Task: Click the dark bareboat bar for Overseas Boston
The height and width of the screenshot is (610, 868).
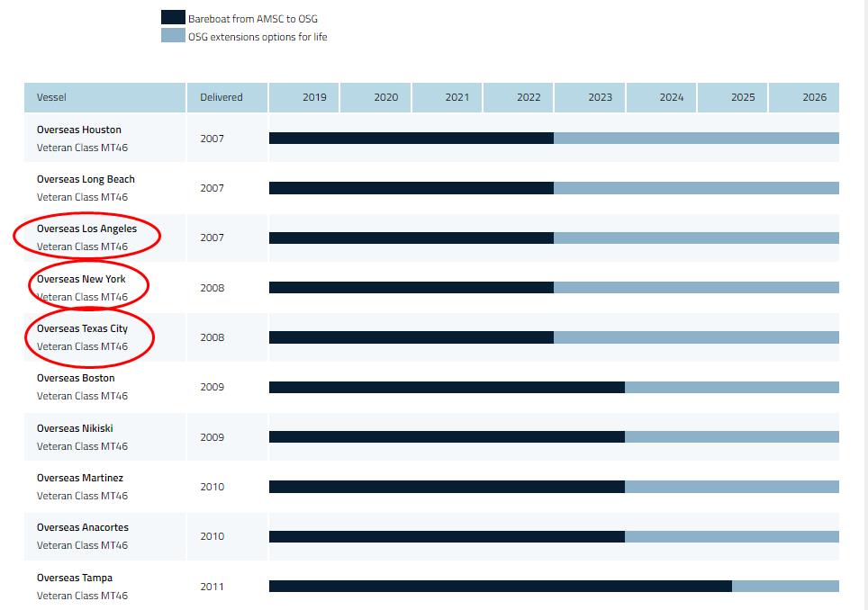Action: click(x=447, y=387)
